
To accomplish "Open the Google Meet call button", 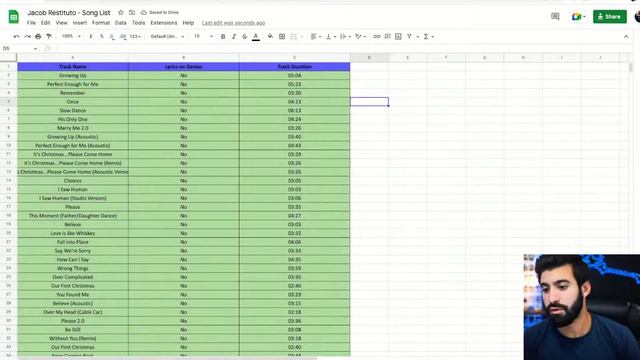I will [x=578, y=16].
